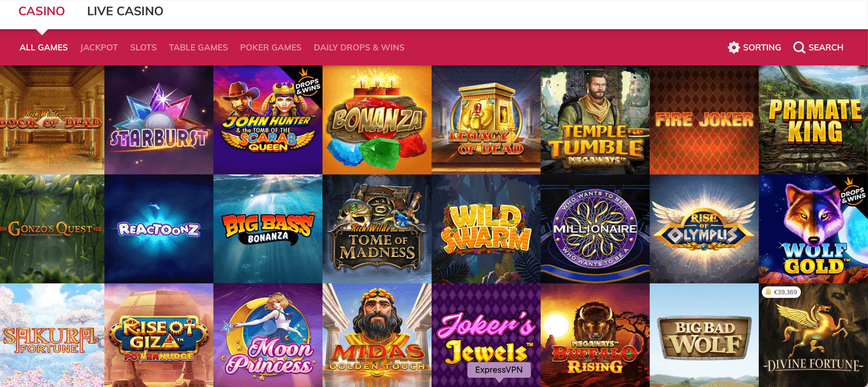Show the Slots category
The image size is (868, 387).
point(143,48)
